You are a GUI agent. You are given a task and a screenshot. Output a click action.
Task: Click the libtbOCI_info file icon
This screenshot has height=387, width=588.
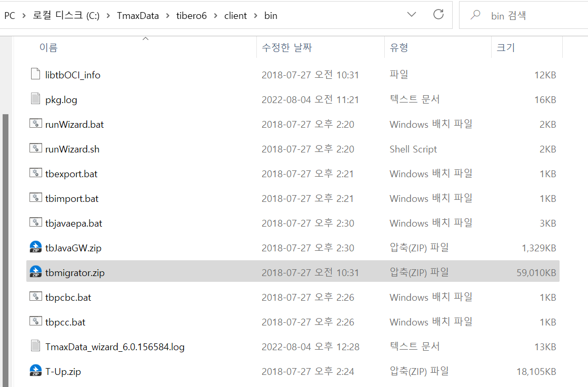click(x=36, y=74)
